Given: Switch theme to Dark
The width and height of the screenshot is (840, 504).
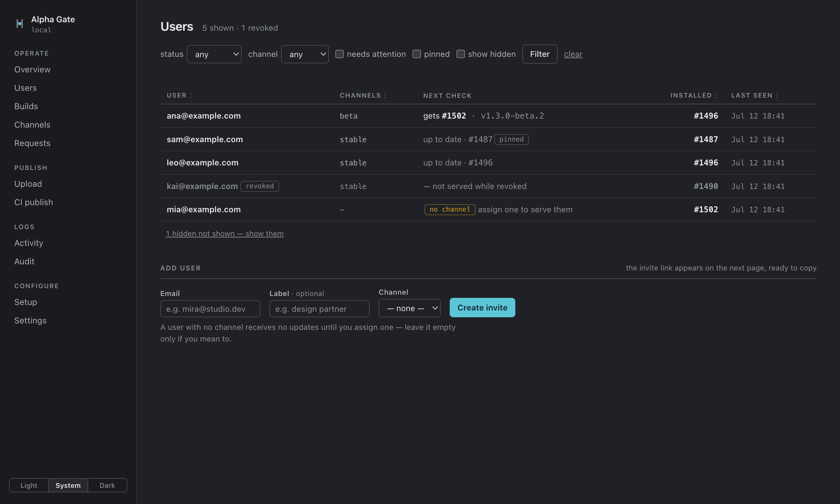Looking at the screenshot, I should (107, 485).
